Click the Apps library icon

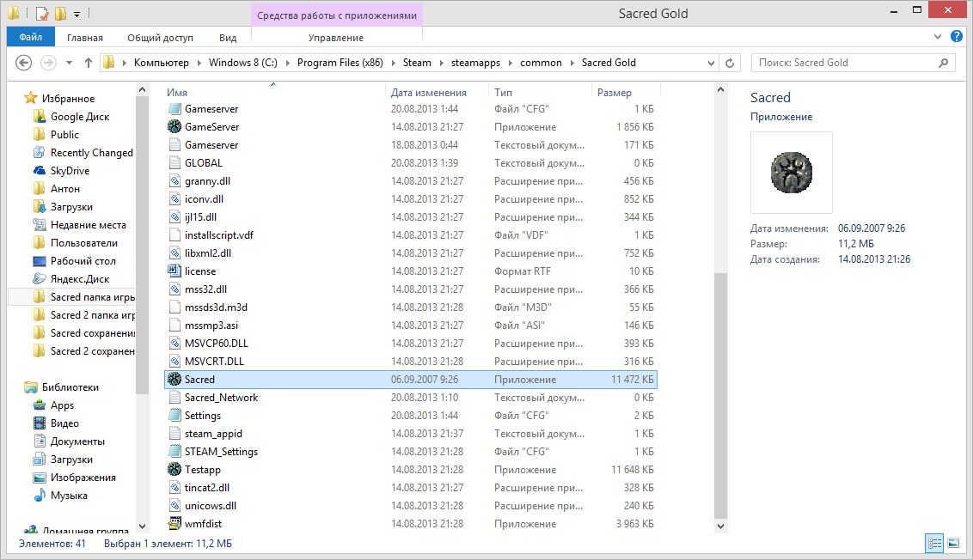39,405
